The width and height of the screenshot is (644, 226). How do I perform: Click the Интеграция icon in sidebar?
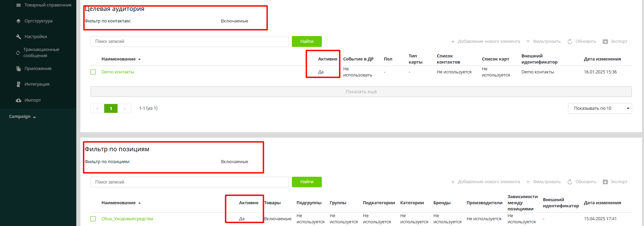click(x=18, y=84)
